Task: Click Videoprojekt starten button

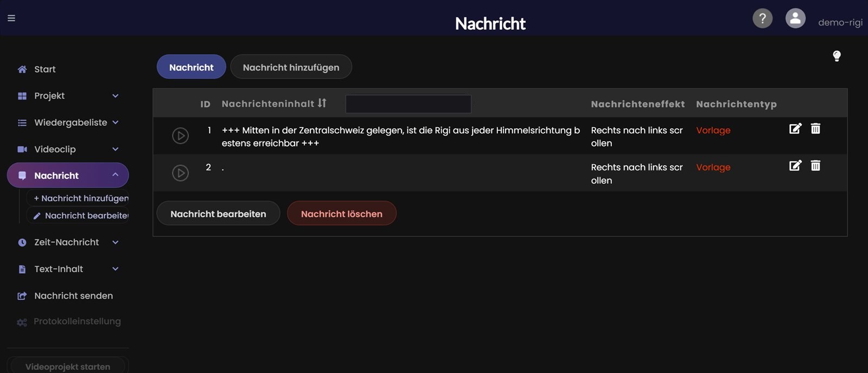Action: [68, 366]
